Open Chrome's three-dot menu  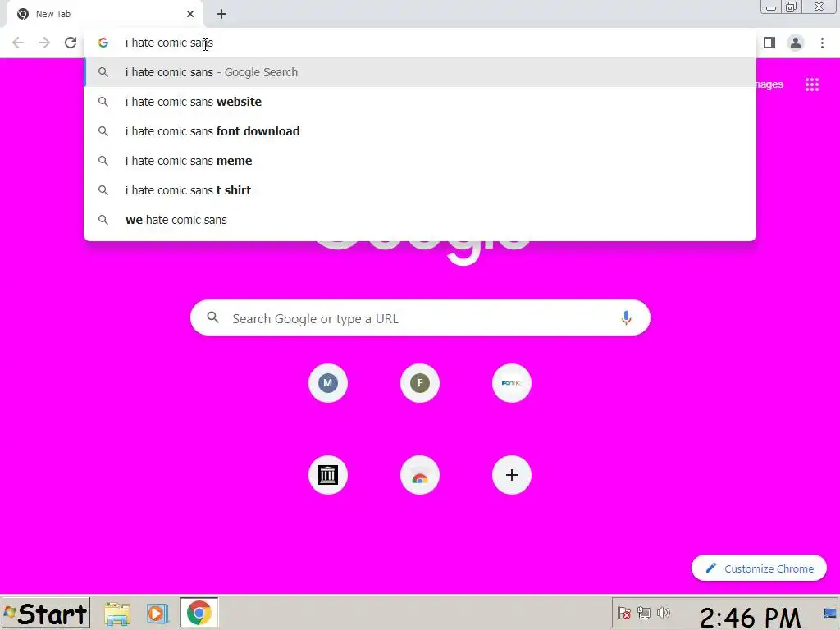[x=822, y=43]
